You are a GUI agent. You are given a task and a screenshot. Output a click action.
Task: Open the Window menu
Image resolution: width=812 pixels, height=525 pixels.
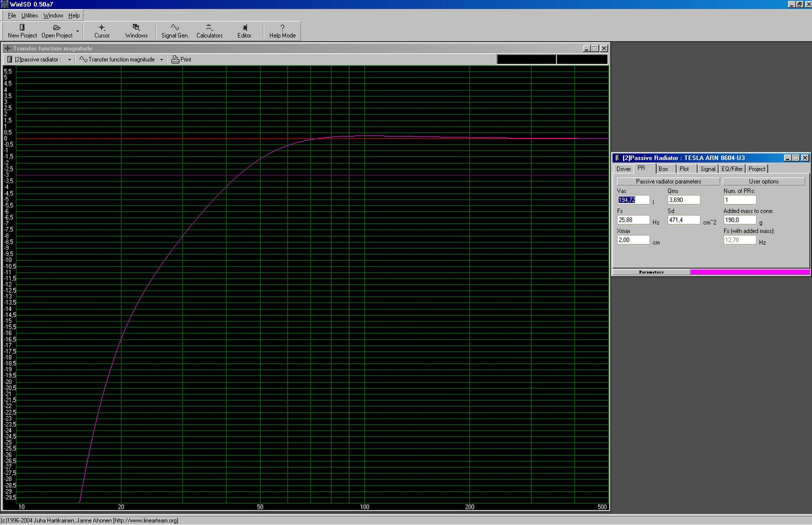point(53,15)
